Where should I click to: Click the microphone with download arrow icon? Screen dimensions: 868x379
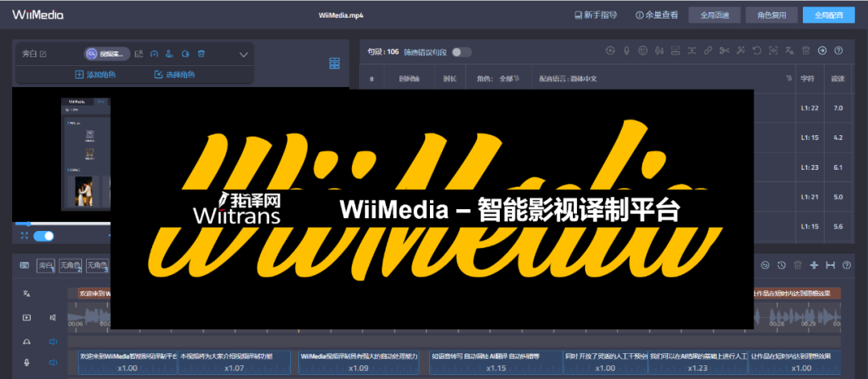pyautogui.click(x=659, y=51)
